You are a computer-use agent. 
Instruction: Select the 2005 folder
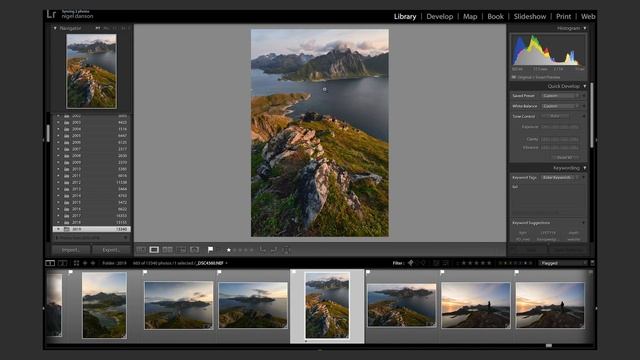(x=92, y=136)
